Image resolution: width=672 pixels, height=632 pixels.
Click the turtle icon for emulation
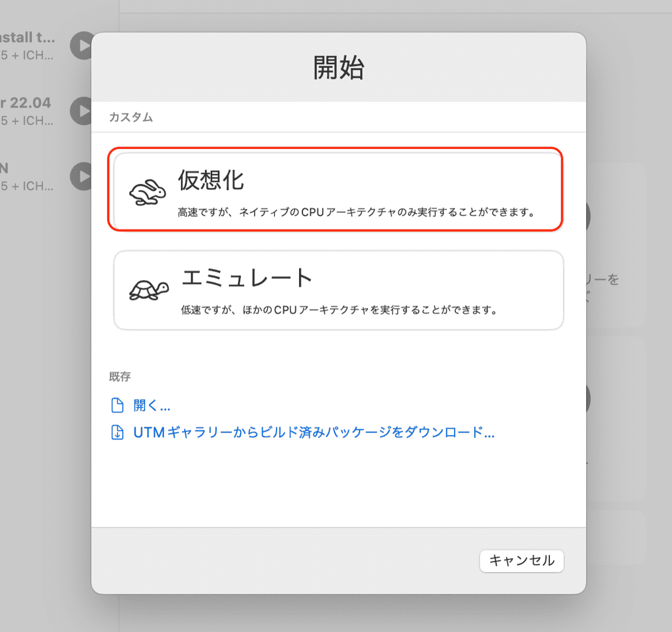tap(148, 290)
